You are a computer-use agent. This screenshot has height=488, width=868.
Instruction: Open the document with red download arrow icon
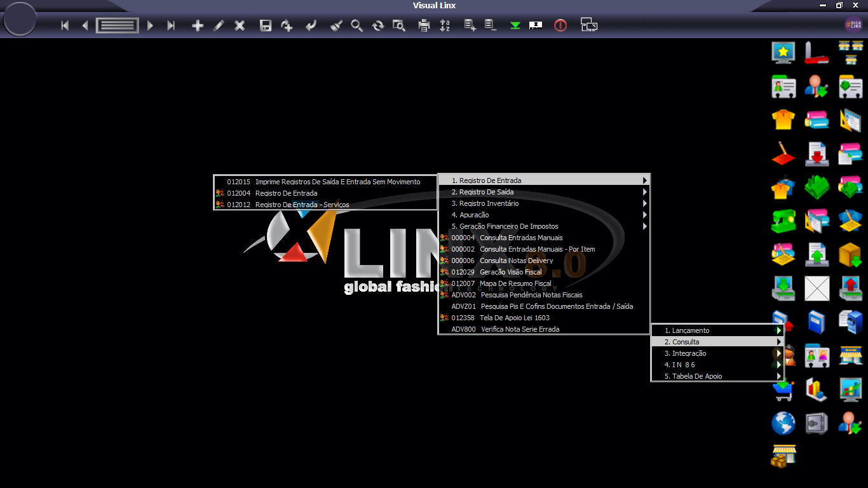(817, 153)
